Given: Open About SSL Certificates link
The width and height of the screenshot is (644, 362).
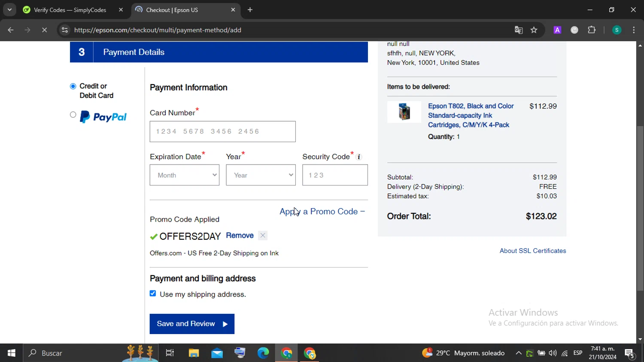Looking at the screenshot, I should [533, 251].
